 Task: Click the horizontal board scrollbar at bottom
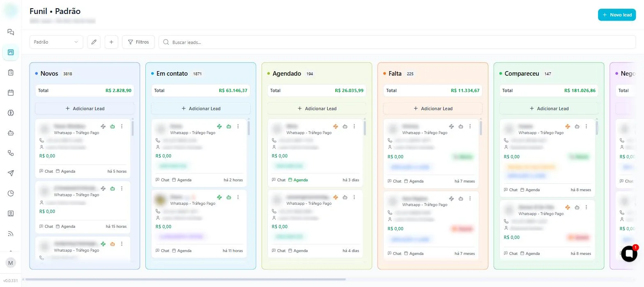coord(186,279)
